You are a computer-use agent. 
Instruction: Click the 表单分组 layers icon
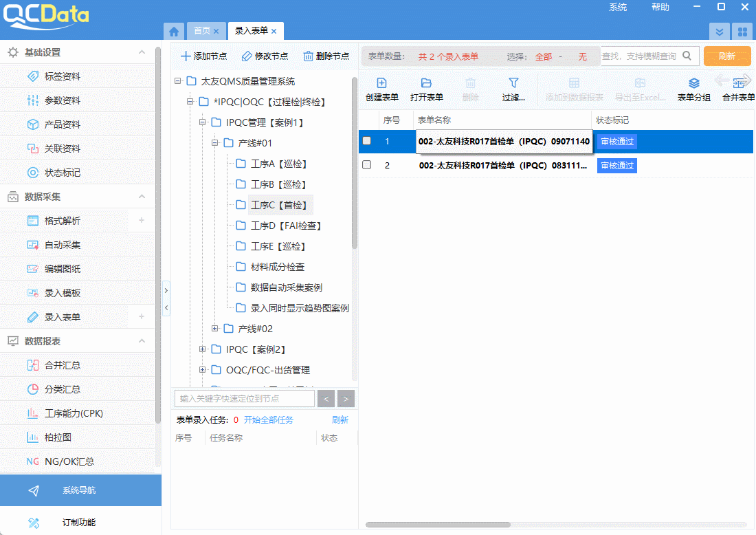click(x=693, y=83)
